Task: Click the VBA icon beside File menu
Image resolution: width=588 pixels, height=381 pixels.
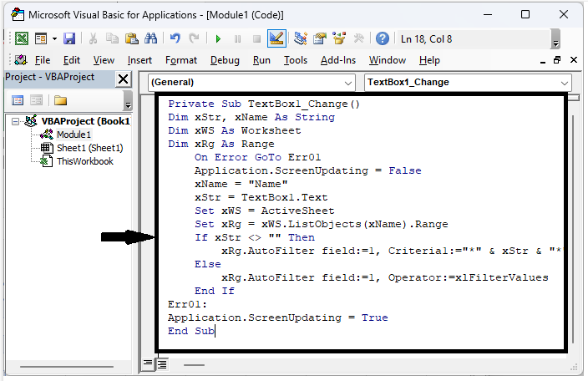Action: pos(21,59)
